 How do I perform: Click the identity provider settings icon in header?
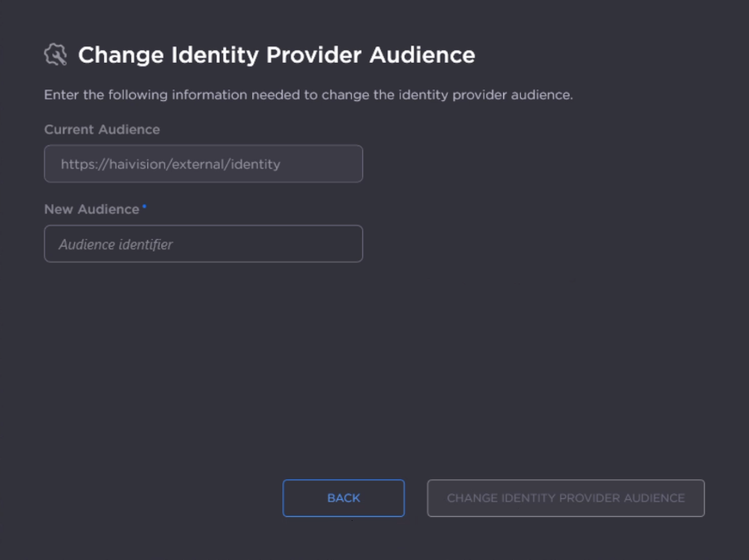(55, 55)
